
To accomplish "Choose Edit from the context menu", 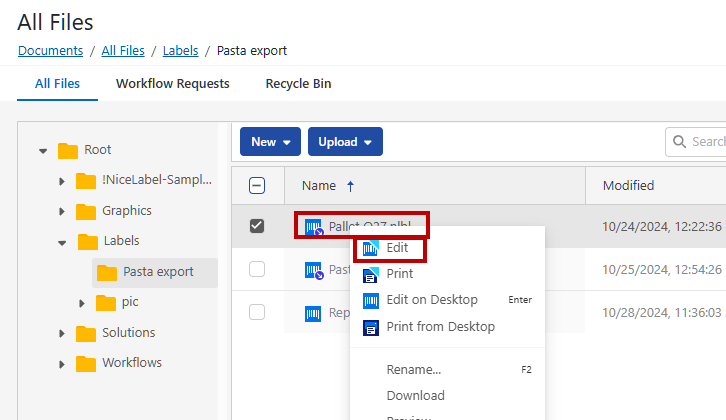I will [x=447, y=248].
